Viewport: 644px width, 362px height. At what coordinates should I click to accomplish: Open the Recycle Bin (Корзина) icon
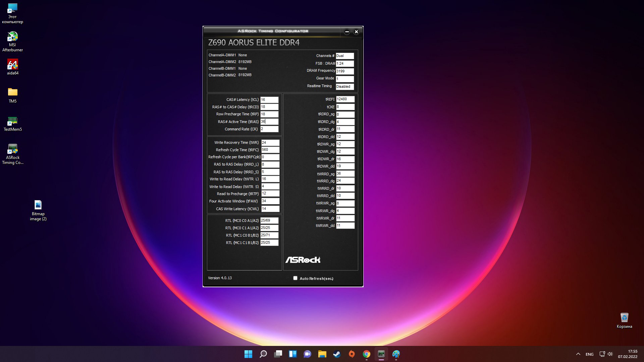coord(624,317)
